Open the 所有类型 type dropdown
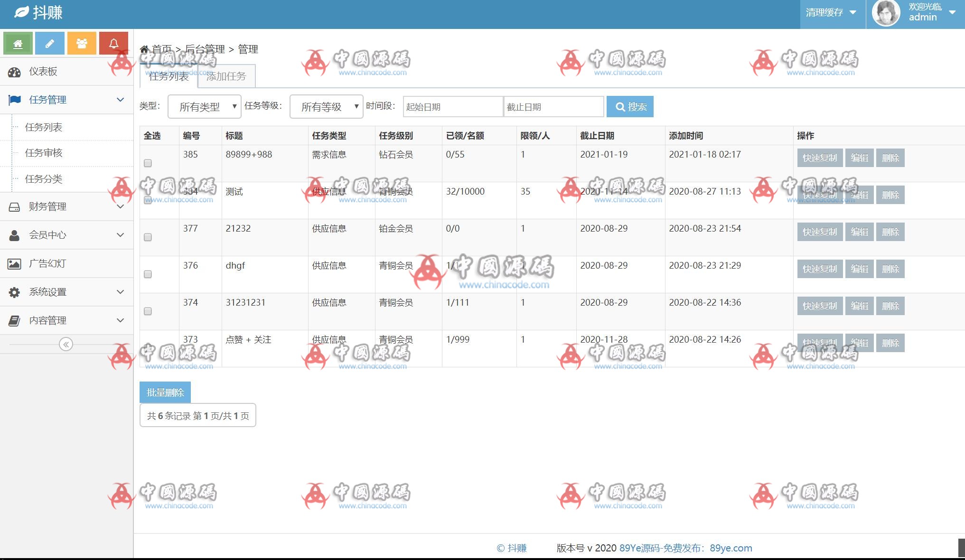Image resolution: width=965 pixels, height=560 pixels. [x=204, y=106]
